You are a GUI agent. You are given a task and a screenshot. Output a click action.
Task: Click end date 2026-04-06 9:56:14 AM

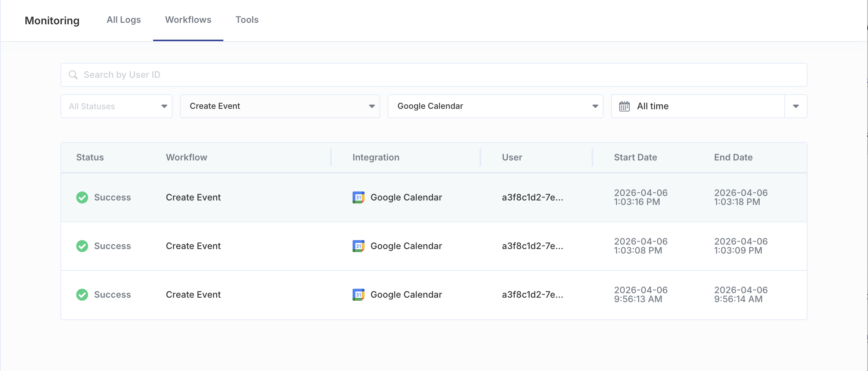[741, 295]
